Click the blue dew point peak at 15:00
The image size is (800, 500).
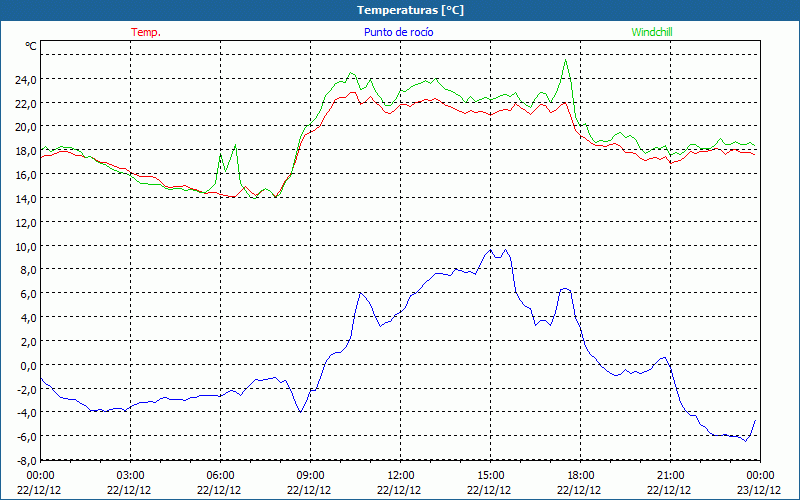click(x=490, y=250)
